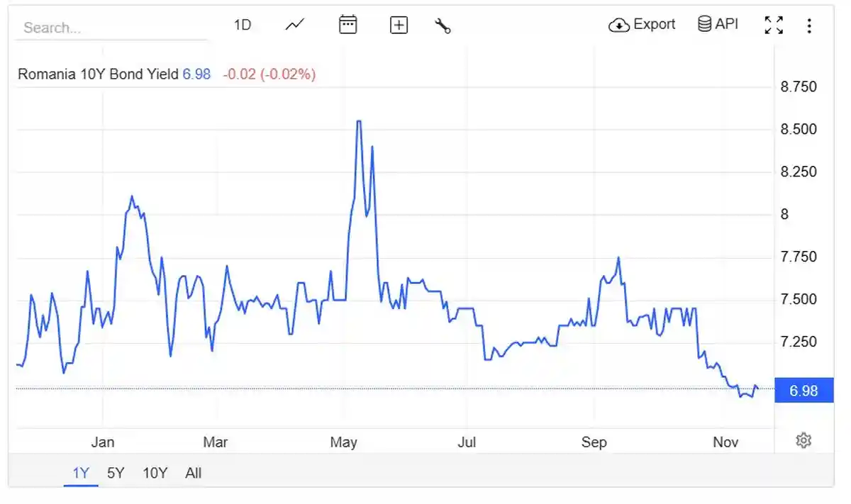Click the Romania 10Y Bond Yield label
The height and width of the screenshot is (504, 851).
(x=98, y=74)
